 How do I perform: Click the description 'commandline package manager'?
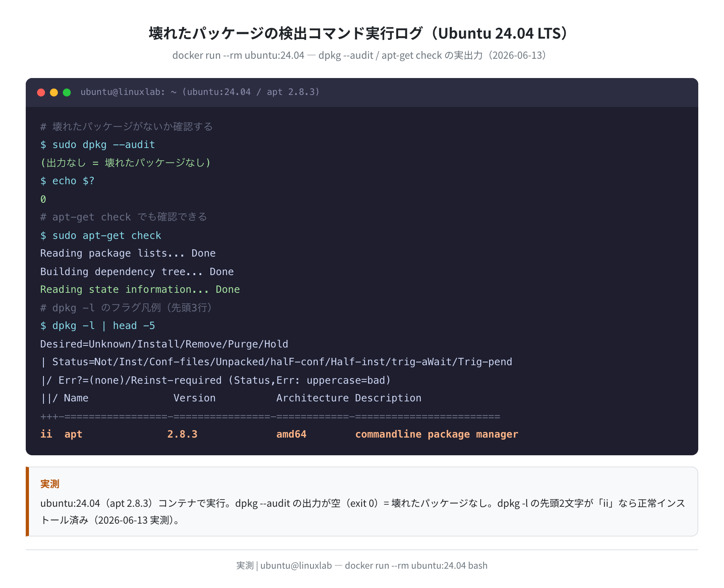[437, 434]
